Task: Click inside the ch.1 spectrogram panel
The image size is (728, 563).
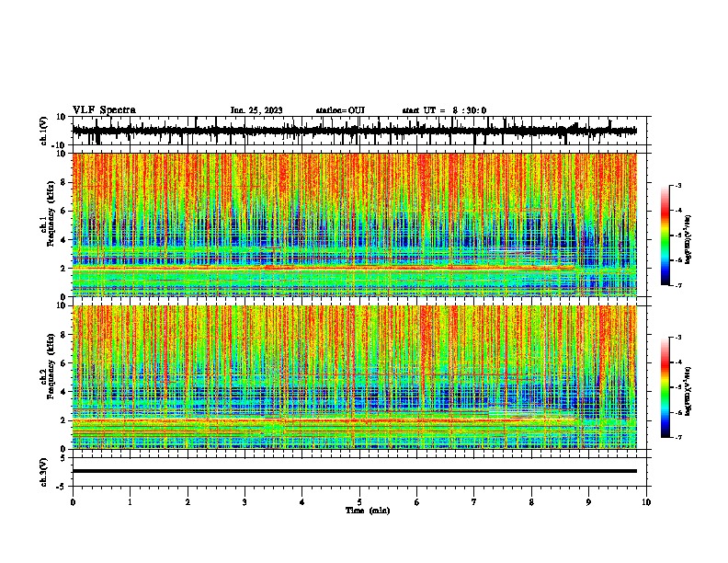Action: pyautogui.click(x=354, y=224)
